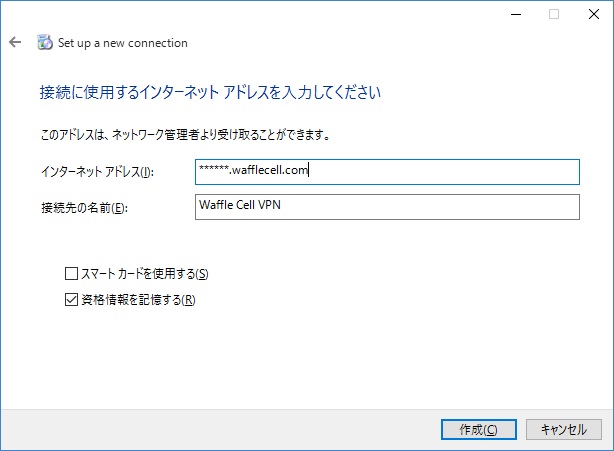Focus the wafflecell.com internet address field
Screen dimensions: 614x451
387,171
